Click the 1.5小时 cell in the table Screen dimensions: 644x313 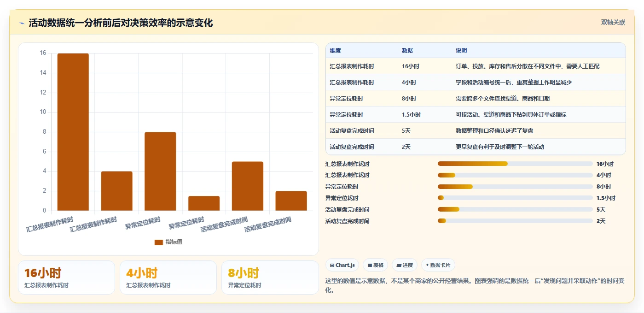click(x=411, y=115)
